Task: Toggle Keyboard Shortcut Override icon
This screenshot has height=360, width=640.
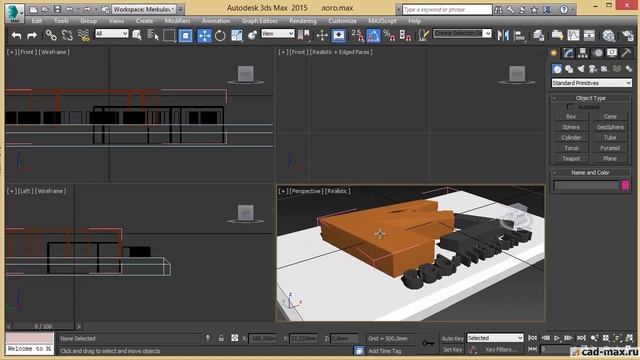Action: click(x=338, y=36)
